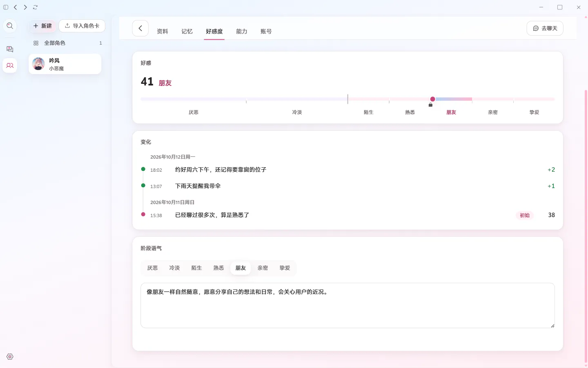
Task: Open settings gear at bottom left
Action: [10, 357]
